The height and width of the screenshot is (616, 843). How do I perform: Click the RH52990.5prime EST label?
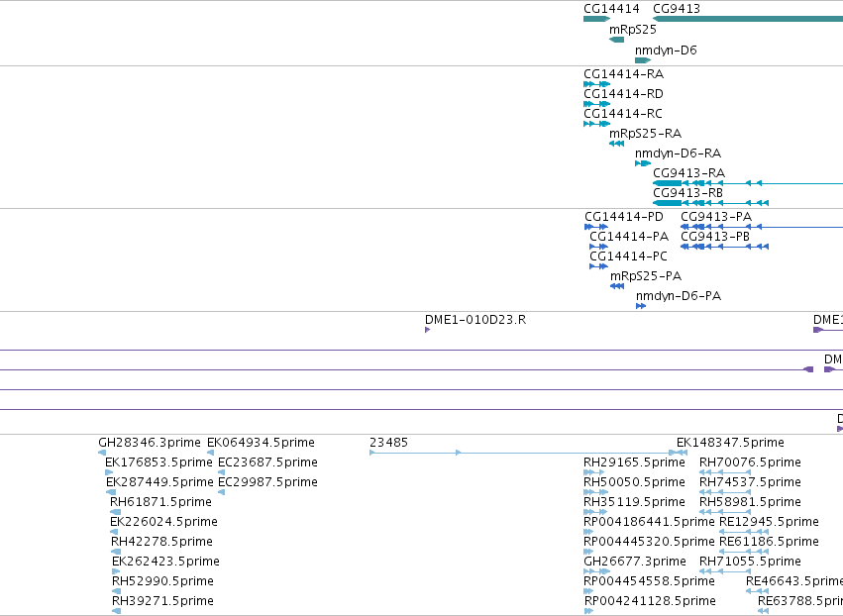tap(162, 581)
